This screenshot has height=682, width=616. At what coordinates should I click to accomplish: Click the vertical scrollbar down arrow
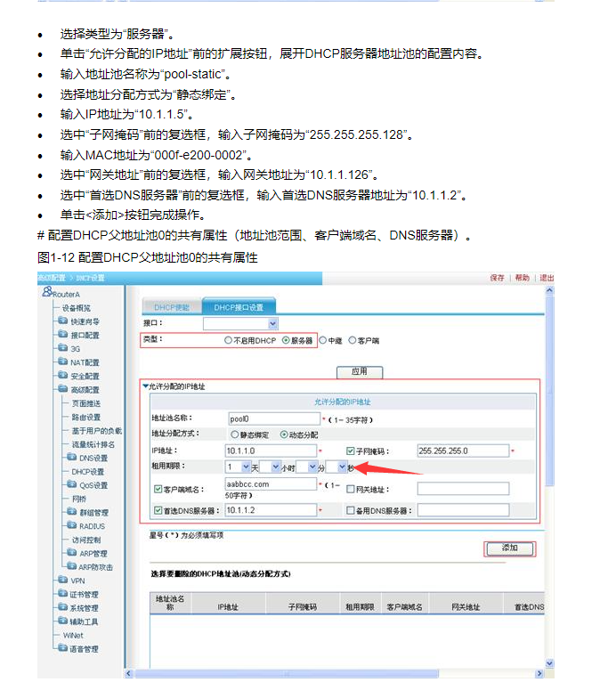[549, 663]
